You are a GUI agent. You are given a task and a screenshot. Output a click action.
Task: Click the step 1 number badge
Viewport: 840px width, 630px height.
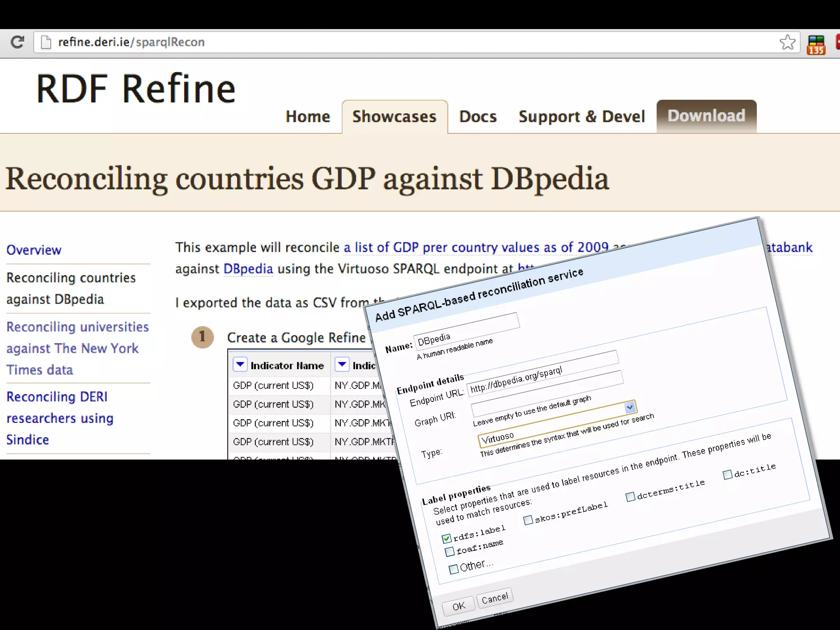(x=202, y=337)
